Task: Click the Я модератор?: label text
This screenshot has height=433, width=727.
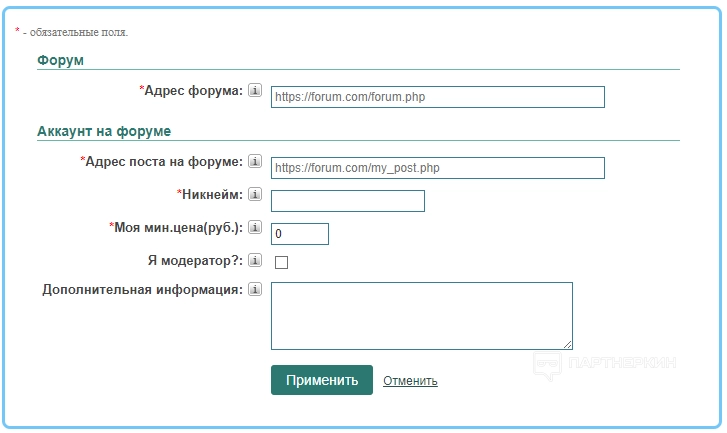Action: (194, 260)
